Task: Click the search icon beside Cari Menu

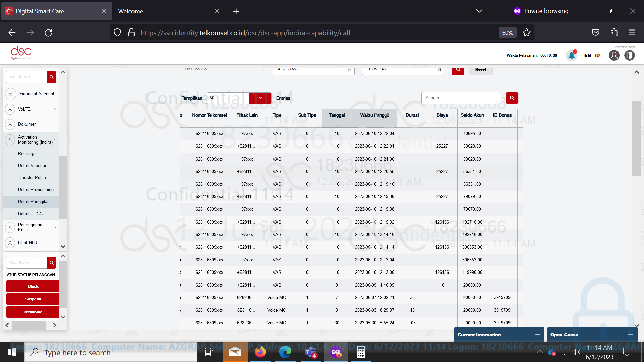Action: (52, 77)
